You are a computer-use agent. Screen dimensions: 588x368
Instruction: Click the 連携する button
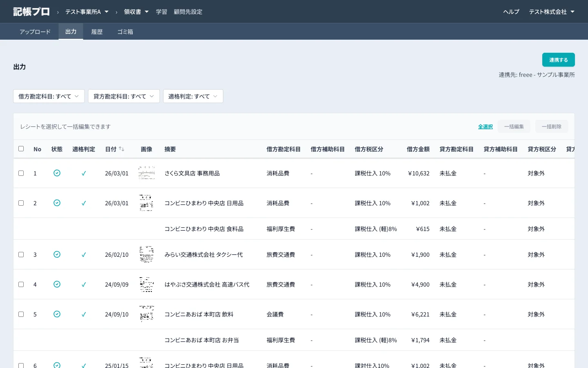coord(558,60)
